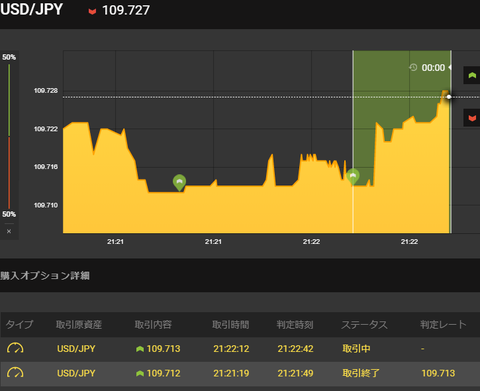Click the green up (High) arrow button

472,75
